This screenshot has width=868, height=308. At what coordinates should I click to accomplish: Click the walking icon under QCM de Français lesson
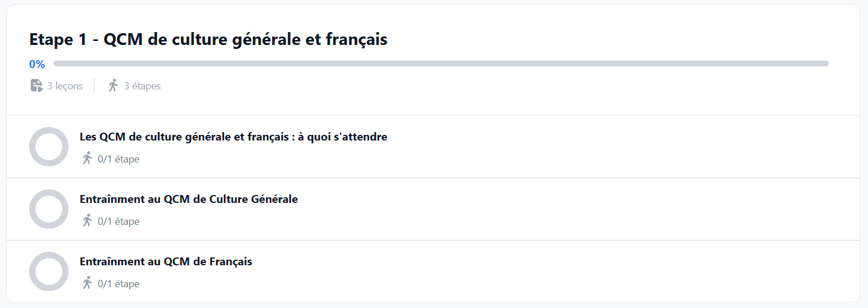(x=87, y=283)
